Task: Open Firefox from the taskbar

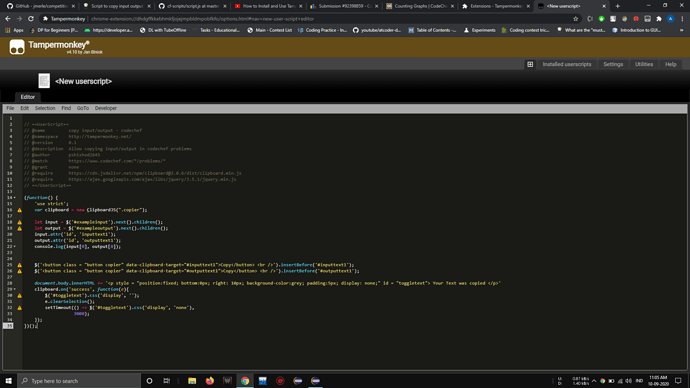Action: tap(209, 381)
